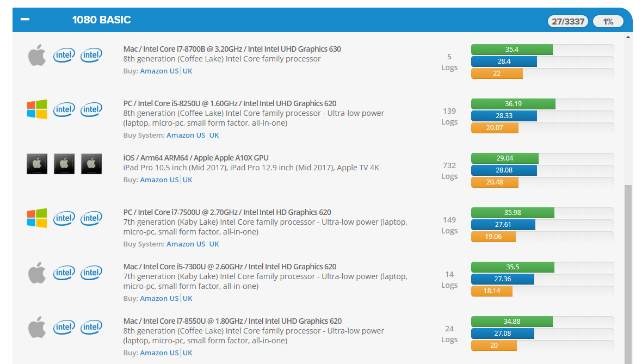Click the green 35.4 score bar

512,50
